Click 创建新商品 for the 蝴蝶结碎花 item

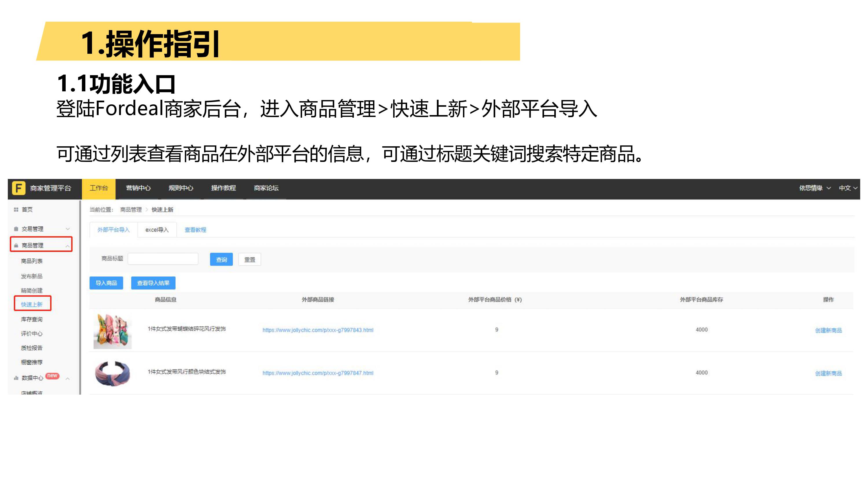[x=828, y=330]
